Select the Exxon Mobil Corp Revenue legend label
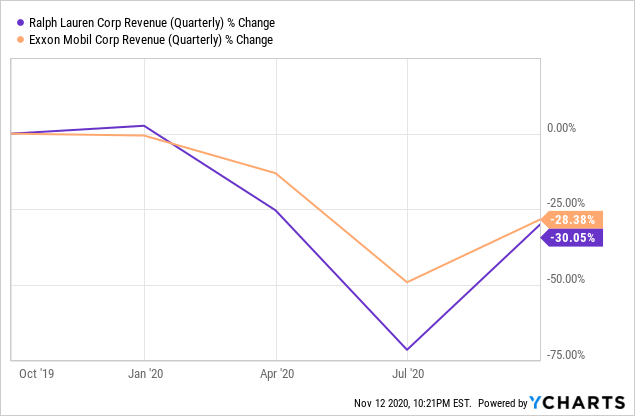Screen dimensions: 635x416 [151, 40]
